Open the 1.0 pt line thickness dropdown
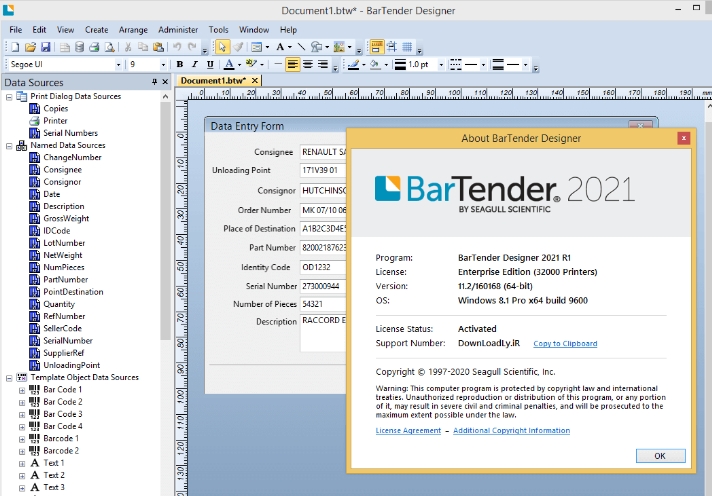 tap(441, 64)
